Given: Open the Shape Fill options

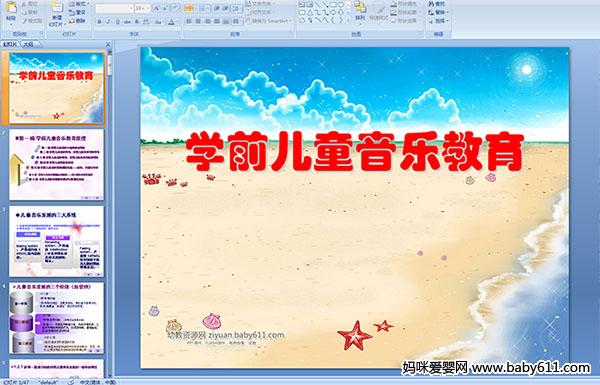Looking at the screenshot, I should (x=406, y=3).
